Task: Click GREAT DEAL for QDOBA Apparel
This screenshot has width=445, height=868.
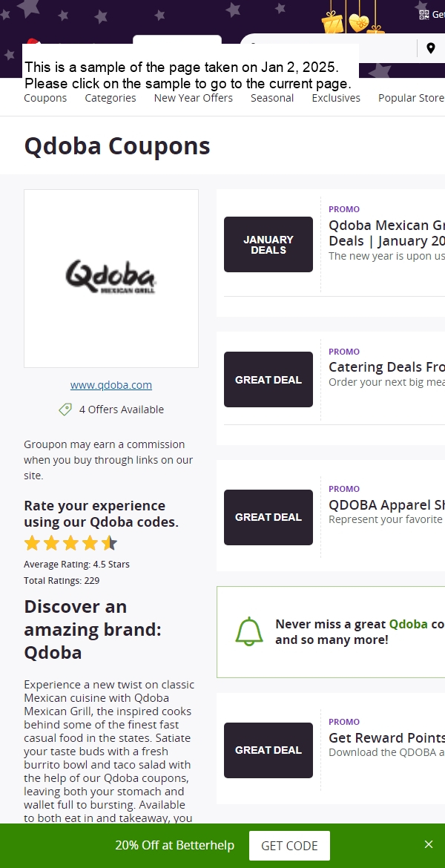Action: coord(268,517)
